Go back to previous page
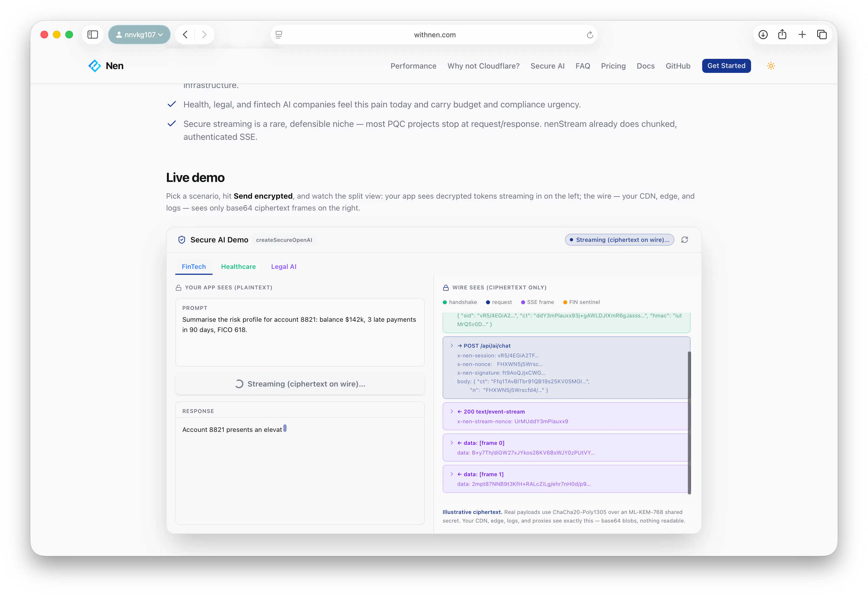Image resolution: width=868 pixels, height=596 pixels. coord(185,35)
